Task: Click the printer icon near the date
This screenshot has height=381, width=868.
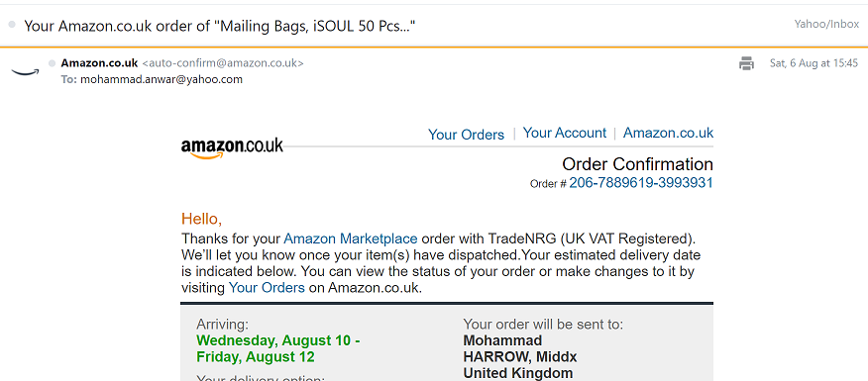Action: [x=746, y=63]
